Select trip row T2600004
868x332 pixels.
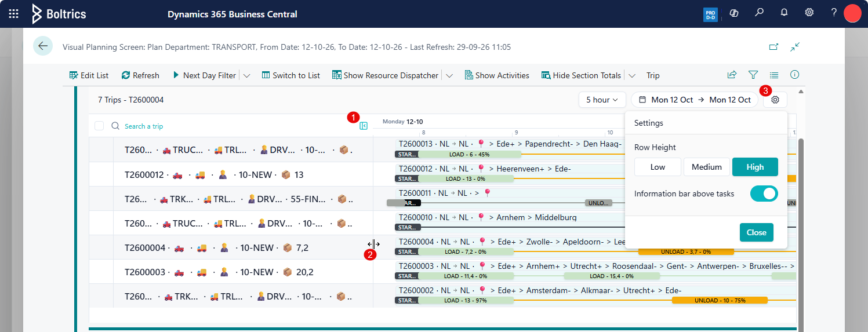point(231,247)
